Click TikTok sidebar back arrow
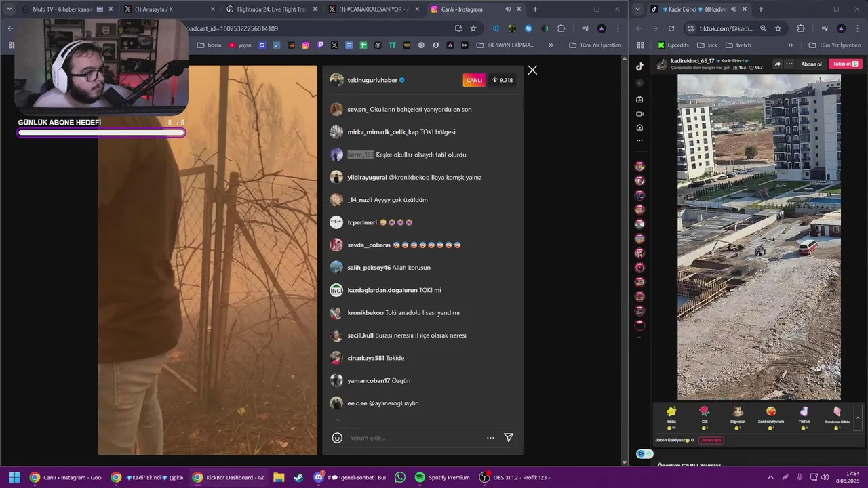The width and height of the screenshot is (868, 488). 639,83
